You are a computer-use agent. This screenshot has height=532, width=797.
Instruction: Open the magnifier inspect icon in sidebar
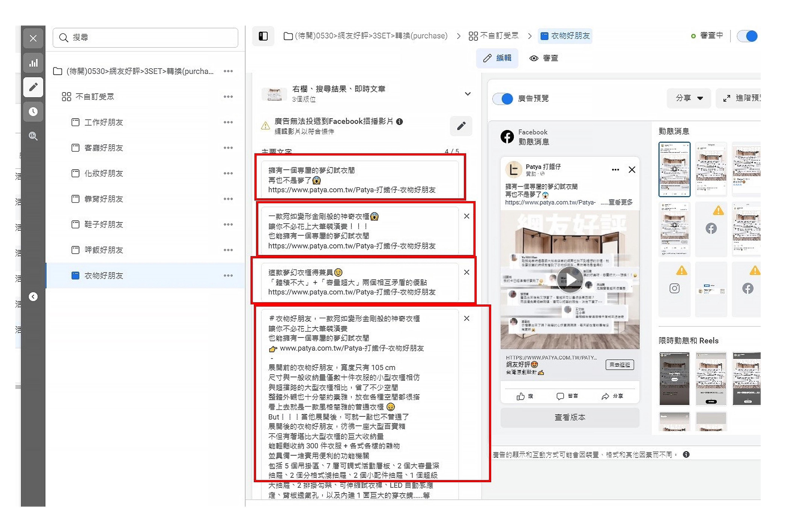(33, 136)
